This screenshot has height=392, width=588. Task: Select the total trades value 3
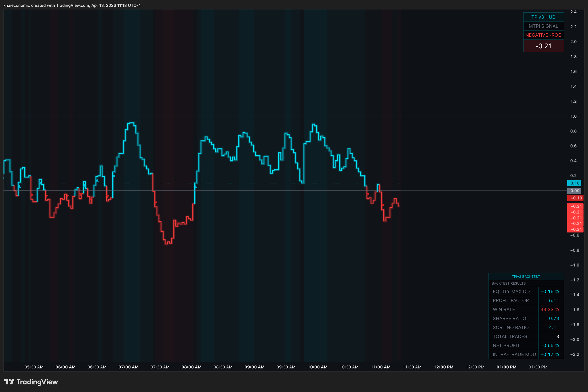pyautogui.click(x=558, y=337)
